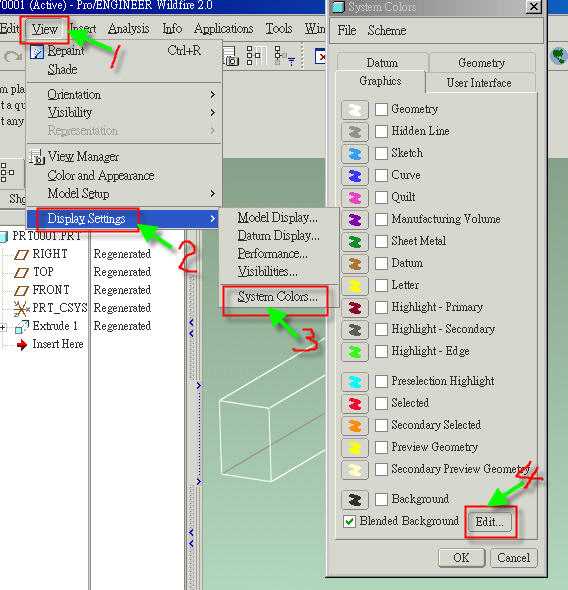Click the Quilt color swatch button
The image size is (568, 590).
coord(355,198)
